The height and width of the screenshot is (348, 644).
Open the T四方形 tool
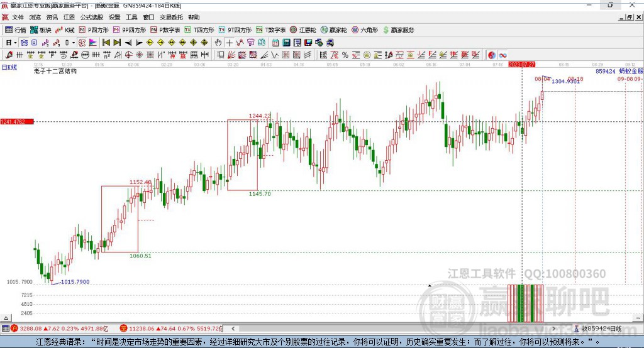tap(199, 30)
